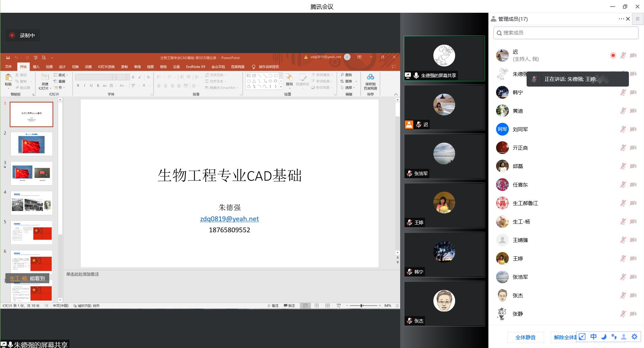Open the Arrange shapes tool
The width and height of the screenshot is (644, 348).
(289, 80)
